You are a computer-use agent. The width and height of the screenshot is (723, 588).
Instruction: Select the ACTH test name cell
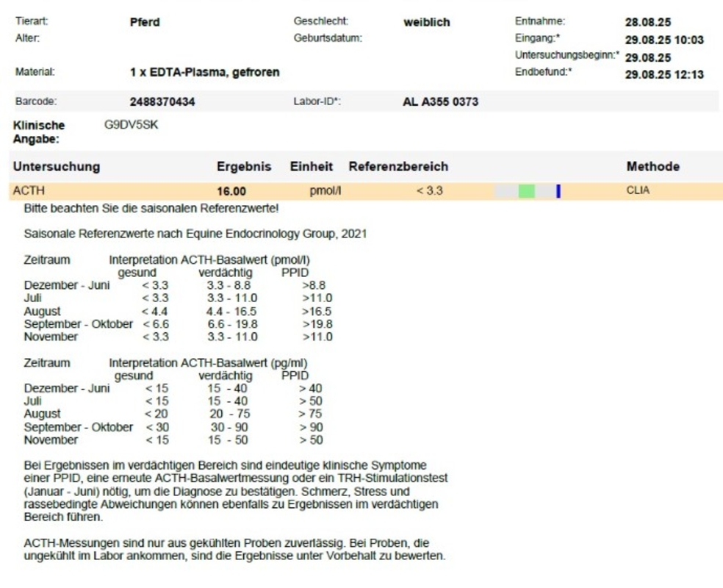click(29, 190)
